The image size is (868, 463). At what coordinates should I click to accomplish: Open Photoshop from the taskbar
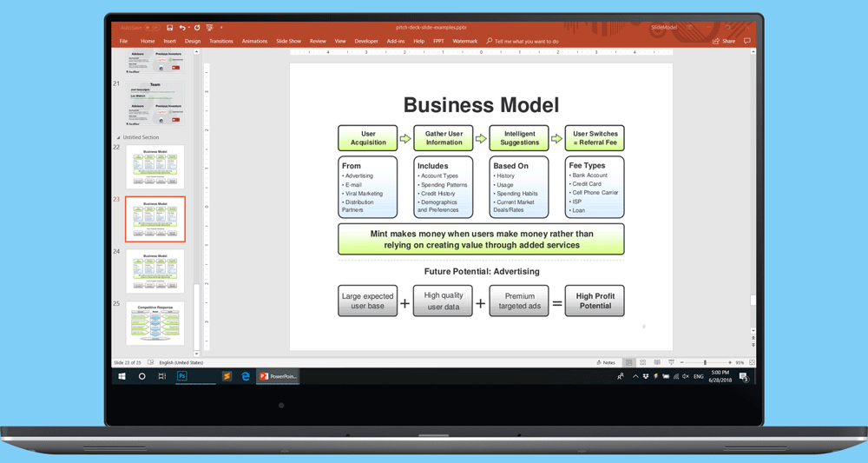click(x=181, y=376)
